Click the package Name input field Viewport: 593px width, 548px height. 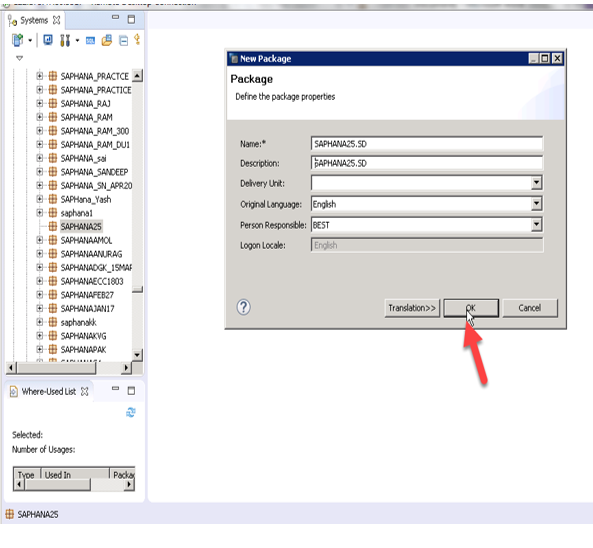pyautogui.click(x=427, y=144)
